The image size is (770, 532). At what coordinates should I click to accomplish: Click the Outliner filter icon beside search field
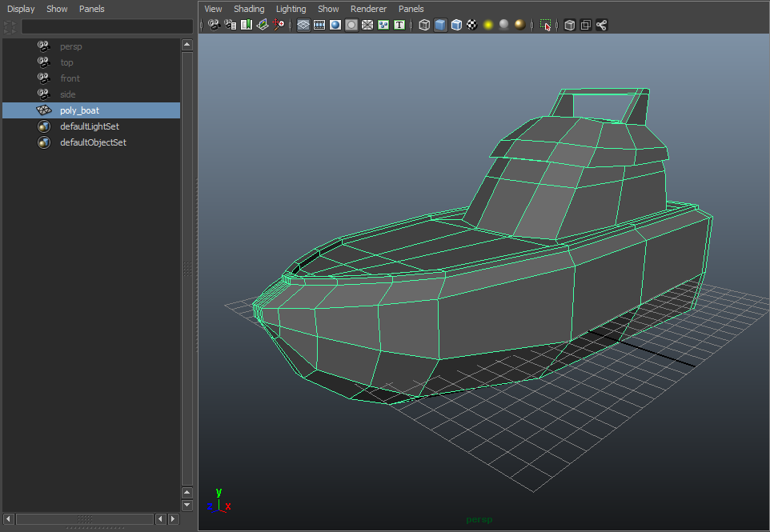click(x=10, y=26)
